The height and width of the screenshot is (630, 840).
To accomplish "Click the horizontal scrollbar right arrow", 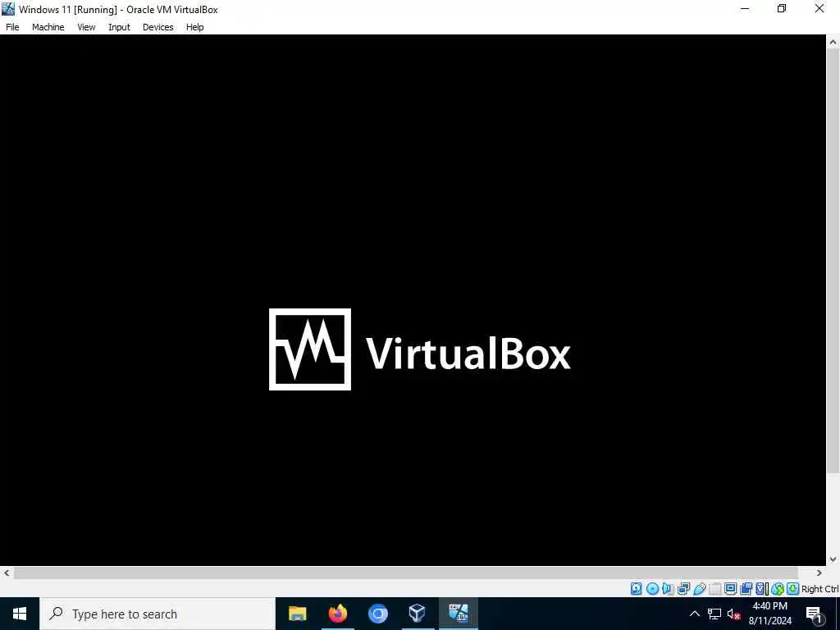I will [819, 573].
